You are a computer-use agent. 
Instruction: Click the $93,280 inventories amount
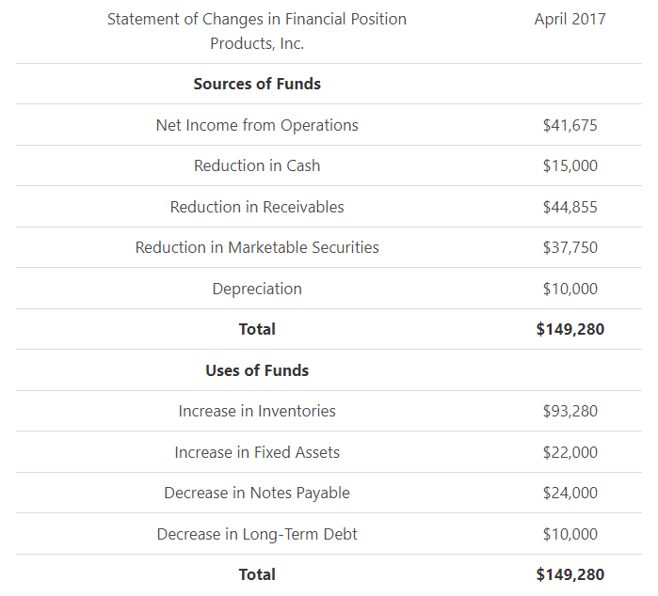tap(570, 411)
